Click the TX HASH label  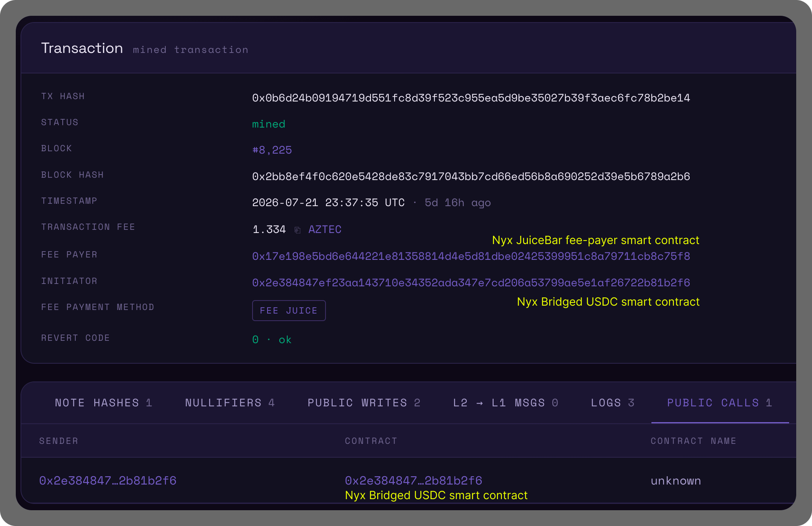click(x=63, y=96)
